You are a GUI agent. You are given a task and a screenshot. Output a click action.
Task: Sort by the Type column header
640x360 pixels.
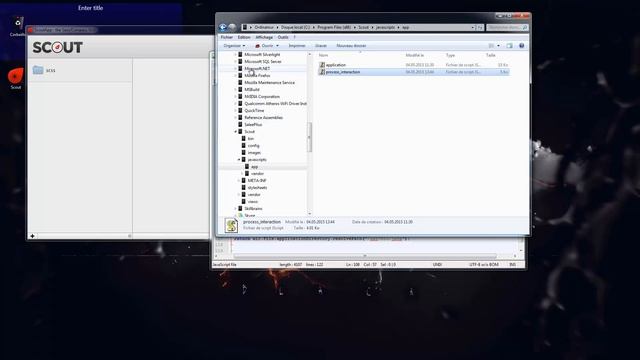(x=450, y=55)
